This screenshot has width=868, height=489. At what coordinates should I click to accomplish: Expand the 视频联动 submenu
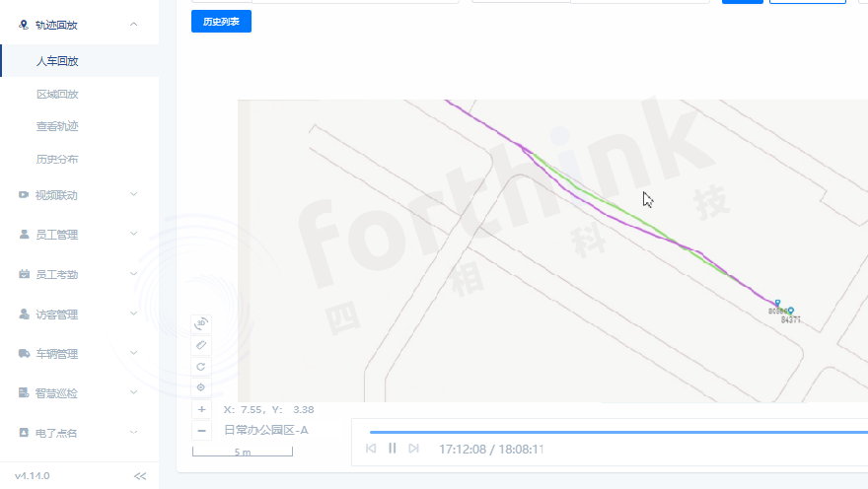[134, 195]
